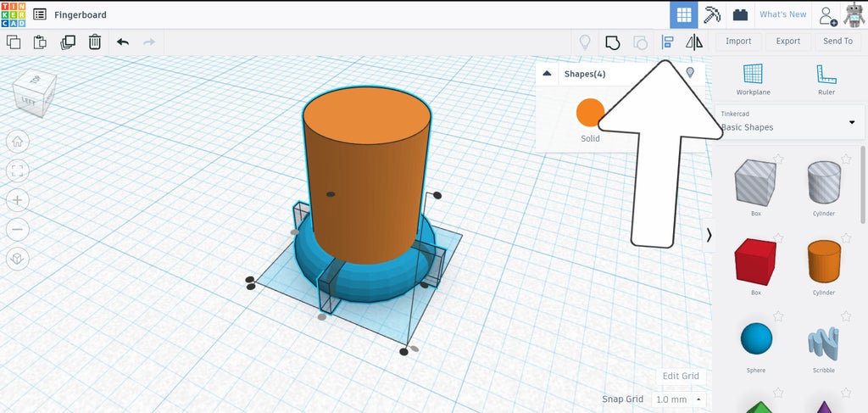Toggle Show All lightbulb in toolbar
868x413 pixels.
pyautogui.click(x=585, y=42)
